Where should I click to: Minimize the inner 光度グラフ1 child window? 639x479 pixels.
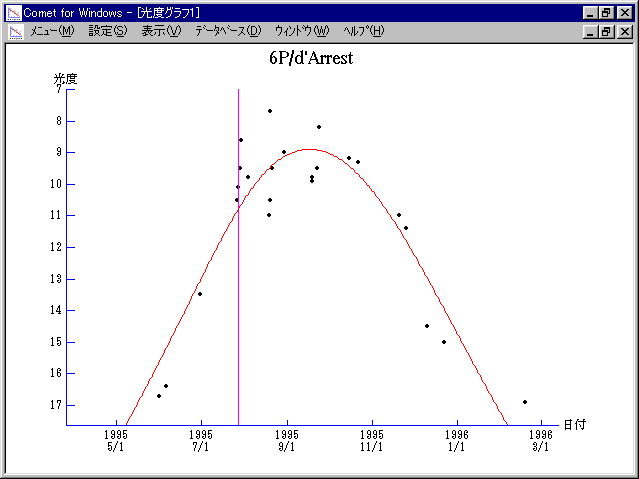tap(591, 31)
